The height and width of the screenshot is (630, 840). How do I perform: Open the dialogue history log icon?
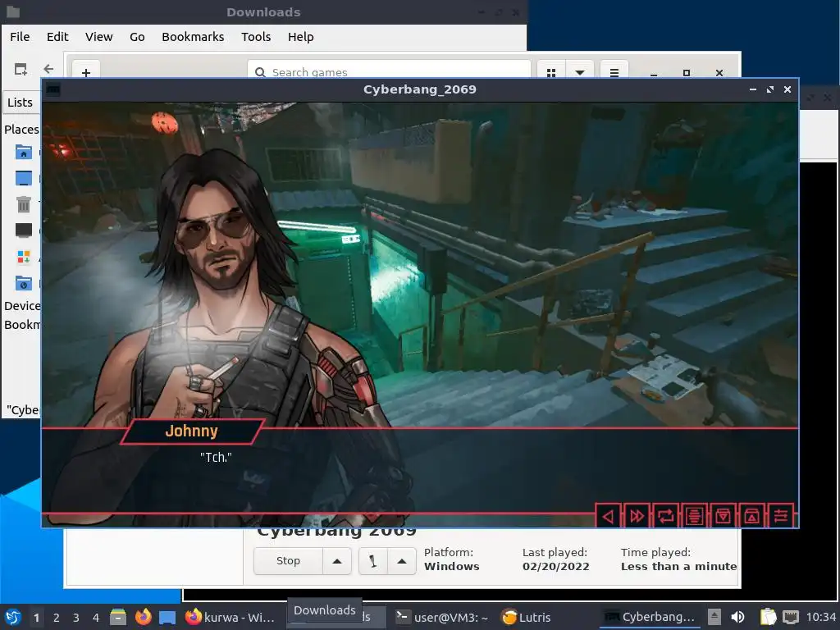694,516
